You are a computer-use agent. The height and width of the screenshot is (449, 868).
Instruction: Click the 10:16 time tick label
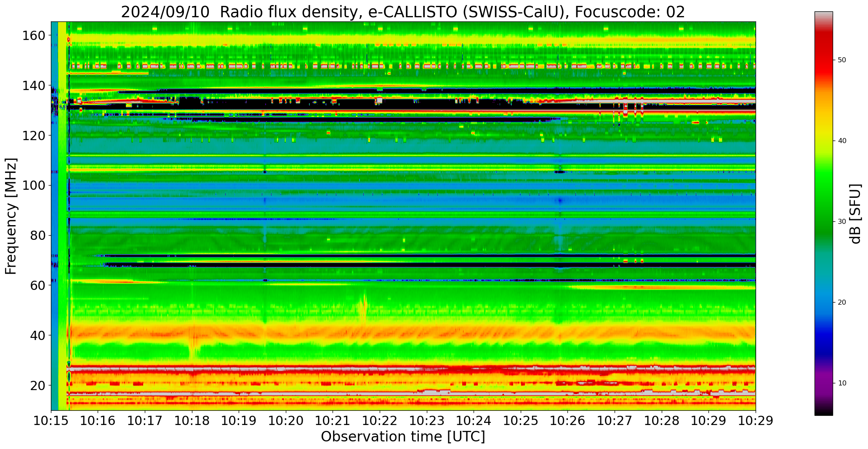point(98,421)
